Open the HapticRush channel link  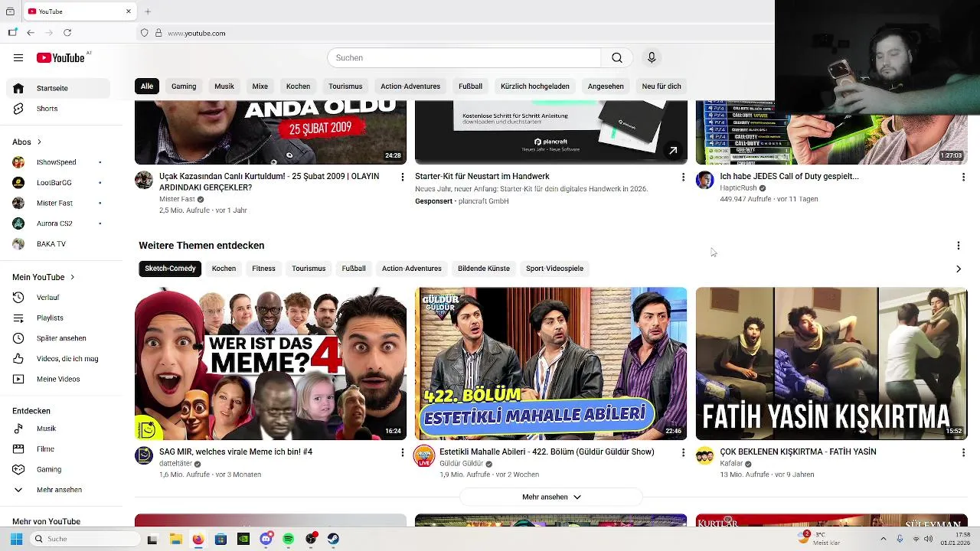tap(738, 187)
